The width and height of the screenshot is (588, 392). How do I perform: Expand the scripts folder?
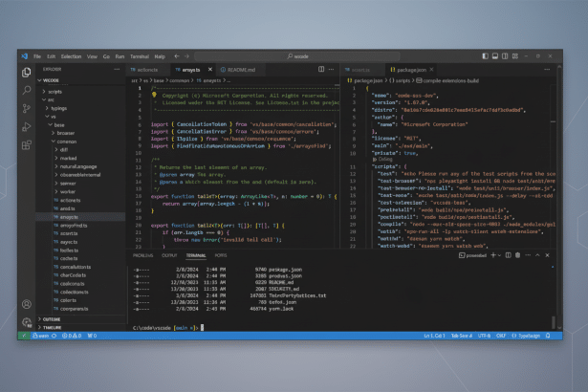[x=44, y=92]
